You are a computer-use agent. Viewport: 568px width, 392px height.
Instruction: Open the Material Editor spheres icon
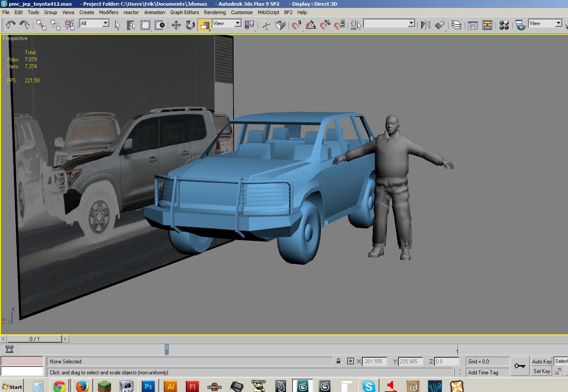coord(504,25)
